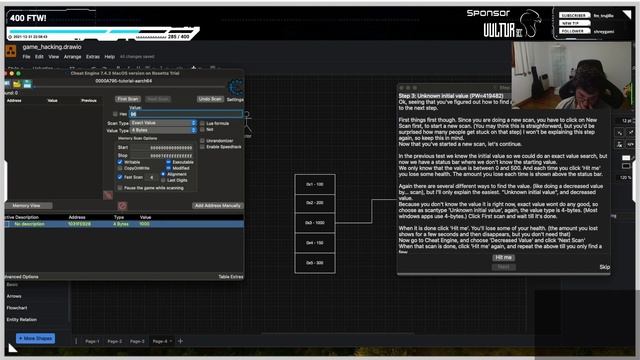
Task: Toggle Active checkbox for No description entry
Action: coord(7,224)
